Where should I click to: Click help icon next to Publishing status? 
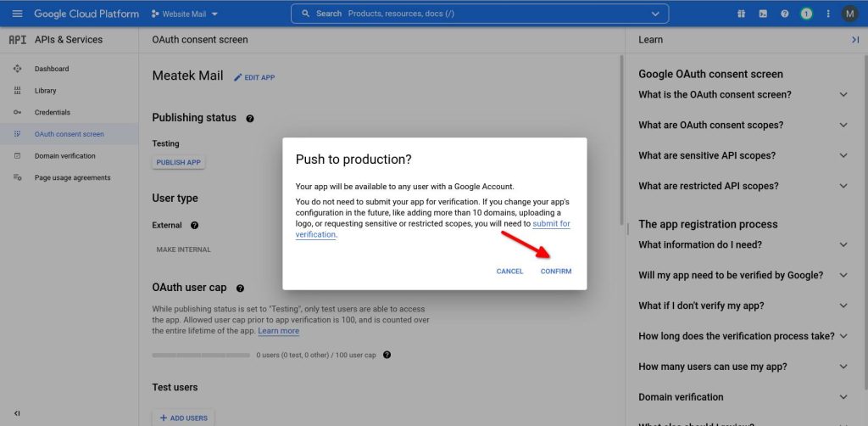pyautogui.click(x=250, y=119)
